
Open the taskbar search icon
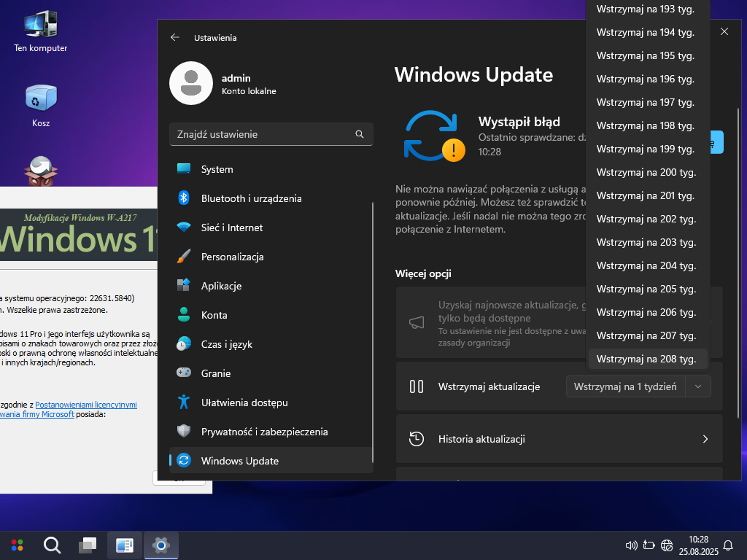[52, 545]
